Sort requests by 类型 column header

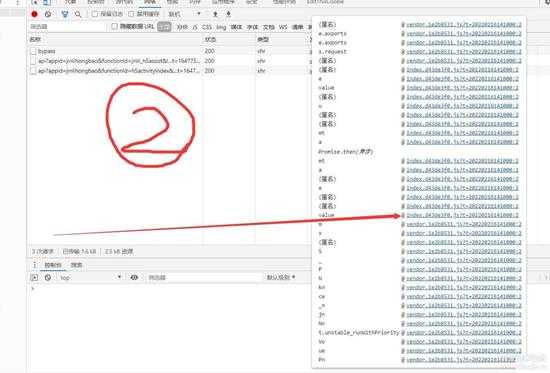282,39
